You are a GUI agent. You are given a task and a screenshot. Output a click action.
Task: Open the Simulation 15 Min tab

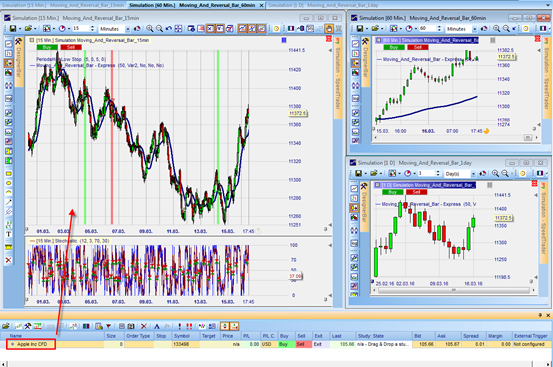(x=63, y=5)
